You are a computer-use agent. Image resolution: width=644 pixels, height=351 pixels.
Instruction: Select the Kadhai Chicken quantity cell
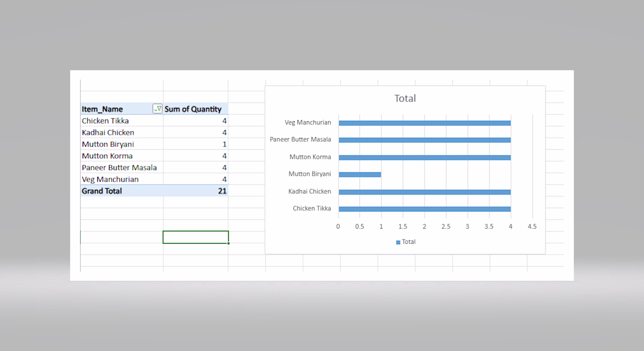[x=196, y=132]
